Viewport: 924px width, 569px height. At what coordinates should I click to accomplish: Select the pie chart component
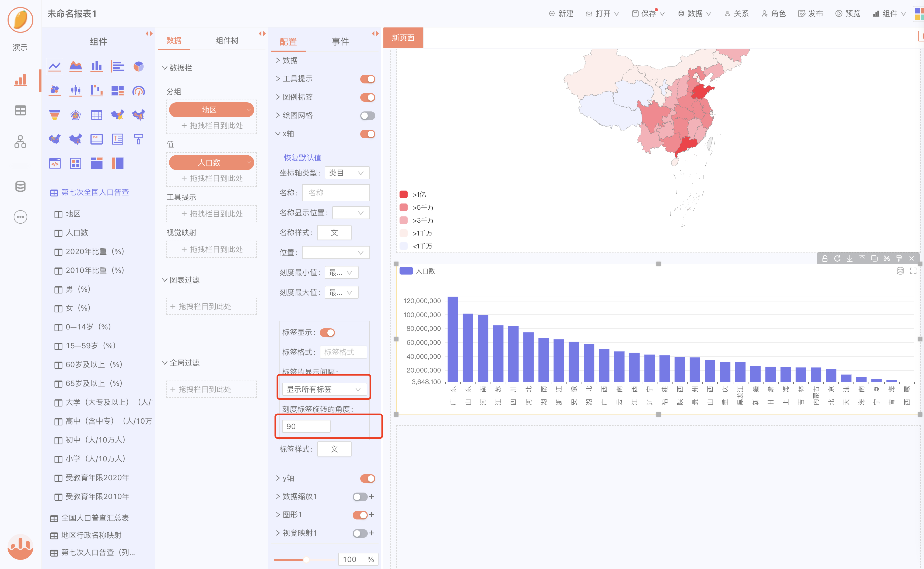pyautogui.click(x=138, y=66)
